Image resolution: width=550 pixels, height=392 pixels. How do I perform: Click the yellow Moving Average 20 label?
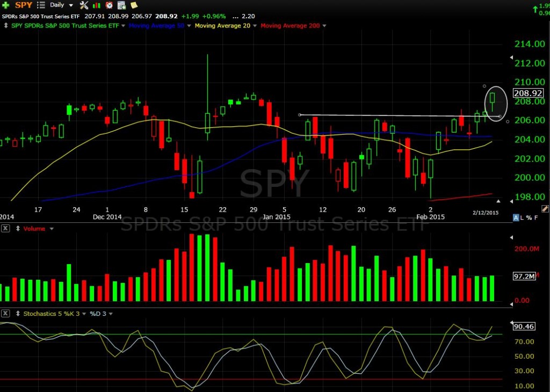pos(222,26)
